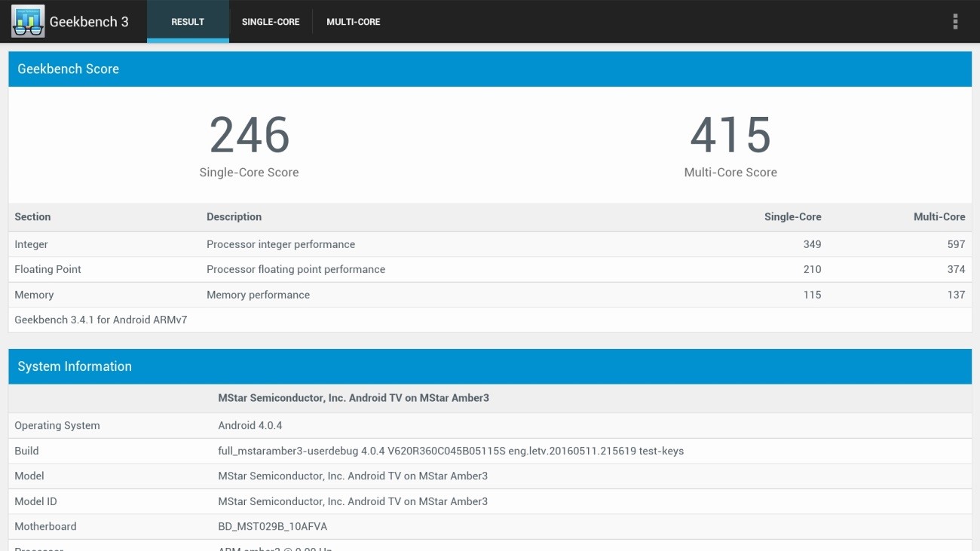Image resolution: width=980 pixels, height=551 pixels.
Task: Click Integer multi-core value 597
Action: 956,244
